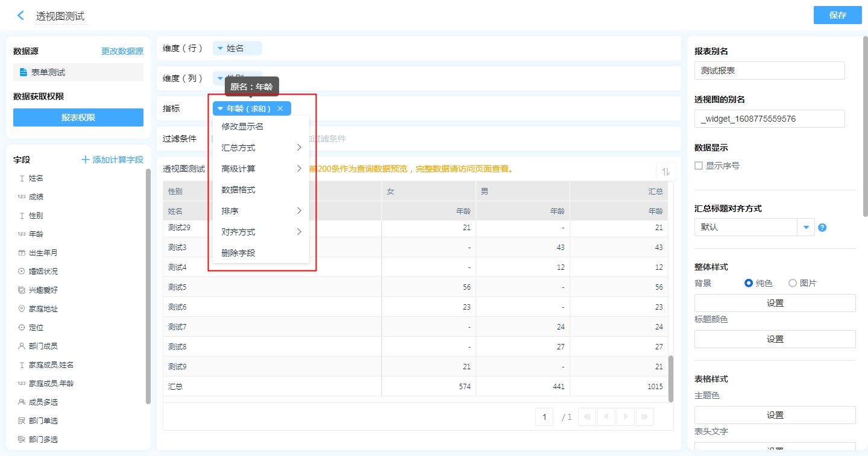868x456 pixels.
Task: Choose 修改显示名 from the menu
Action: click(x=242, y=126)
